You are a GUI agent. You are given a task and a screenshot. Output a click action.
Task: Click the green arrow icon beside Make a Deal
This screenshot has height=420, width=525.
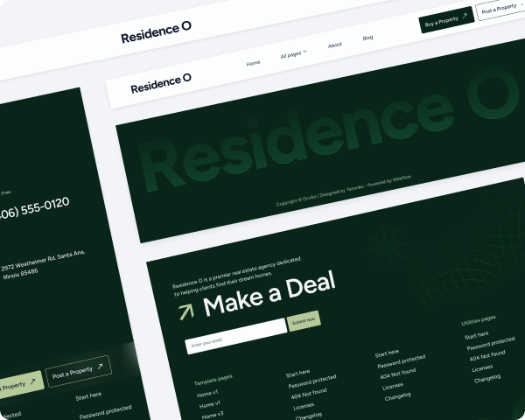186,311
